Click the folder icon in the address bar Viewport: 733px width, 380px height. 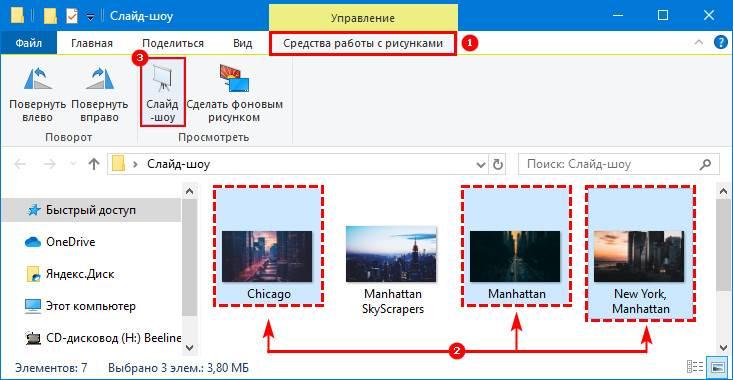pos(118,164)
